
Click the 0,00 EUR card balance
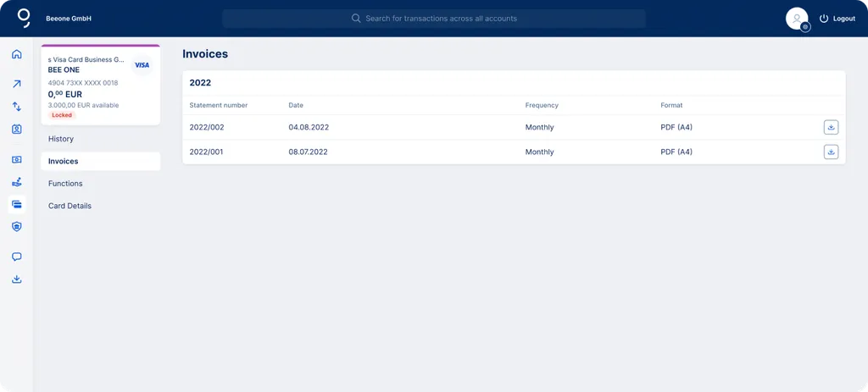pyautogui.click(x=64, y=94)
